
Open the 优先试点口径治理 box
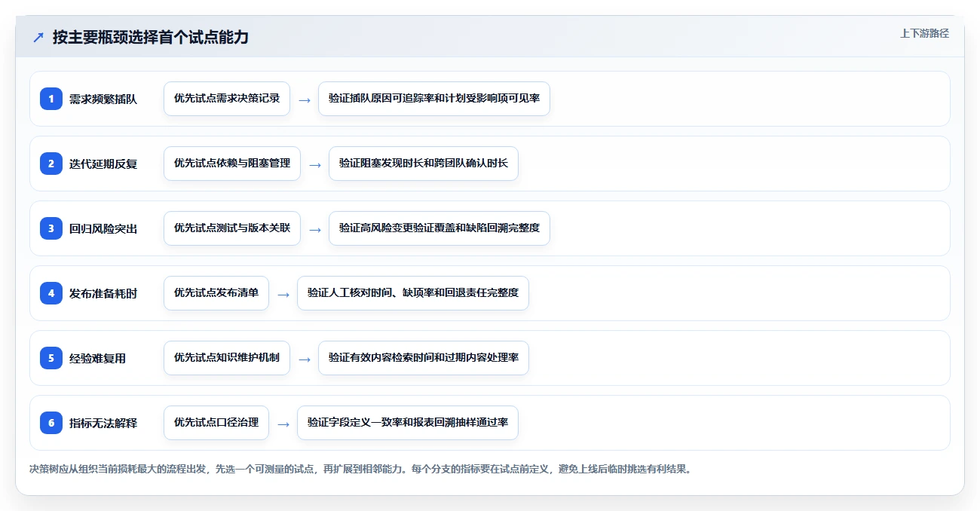tap(216, 423)
